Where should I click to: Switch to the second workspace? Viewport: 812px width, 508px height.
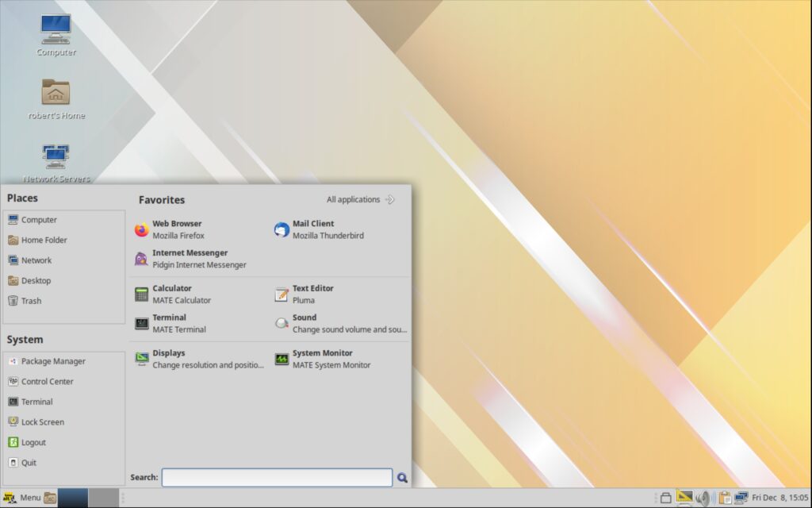[x=104, y=498]
